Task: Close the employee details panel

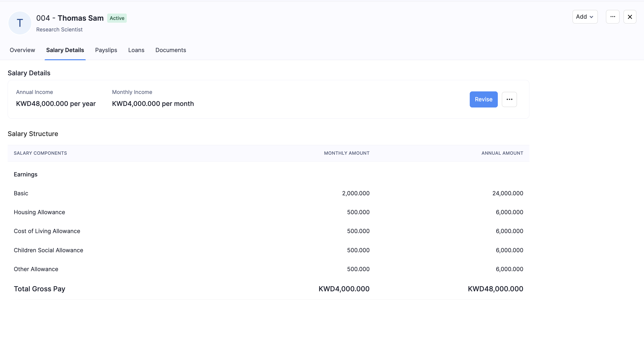Action: [x=630, y=17]
